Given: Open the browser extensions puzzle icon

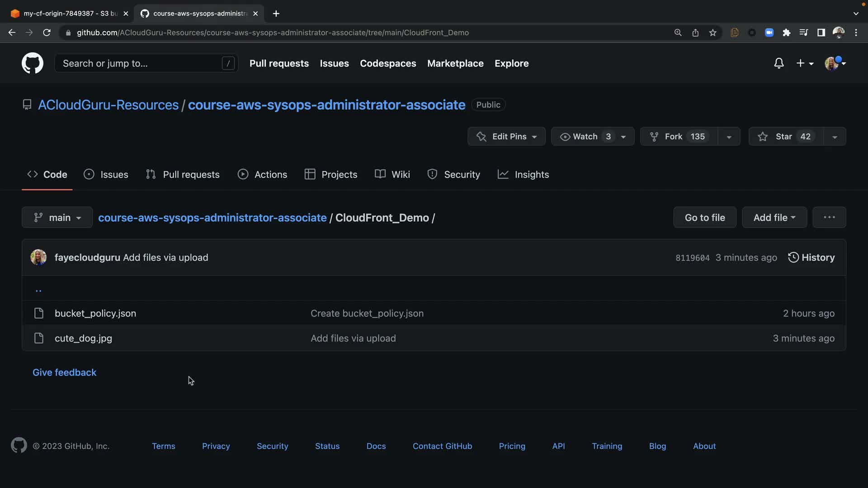Looking at the screenshot, I should tap(786, 33).
